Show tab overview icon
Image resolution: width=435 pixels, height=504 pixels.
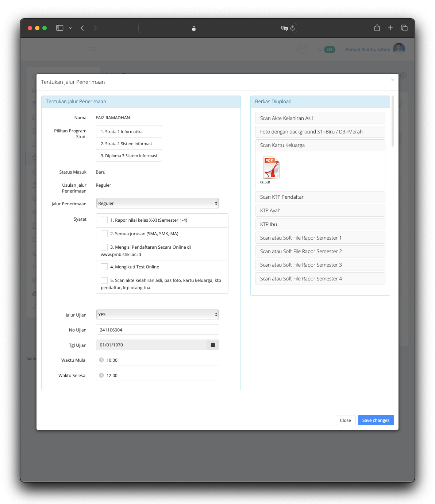[404, 28]
